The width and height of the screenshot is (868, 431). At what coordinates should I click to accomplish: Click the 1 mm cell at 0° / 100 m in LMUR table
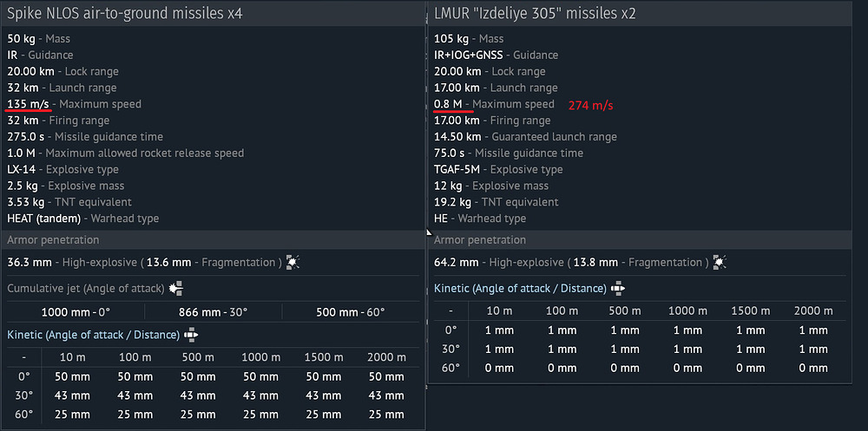point(562,330)
